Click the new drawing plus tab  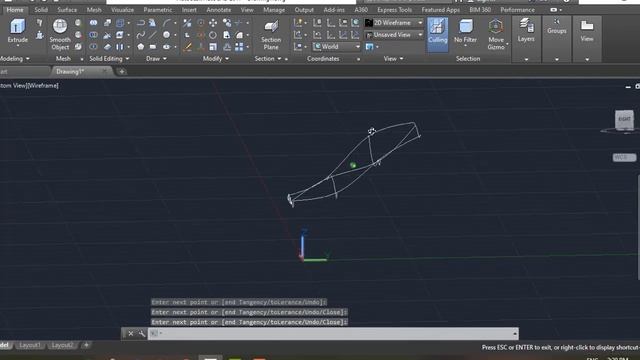pos(122,71)
